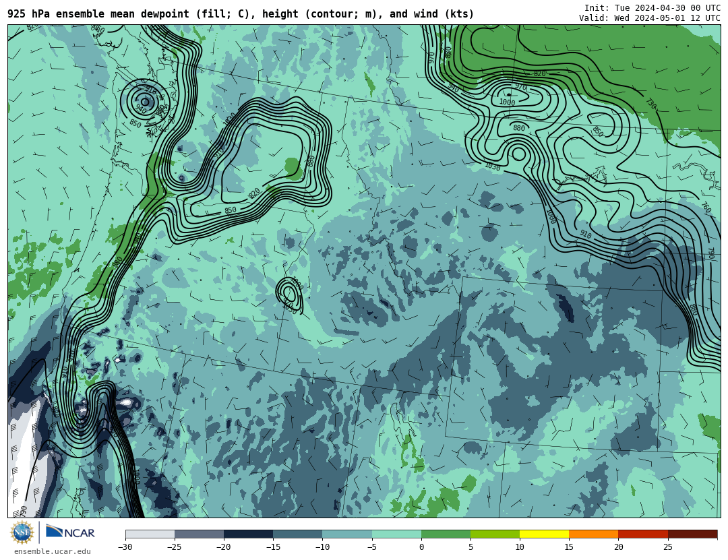Viewport: 728px width, 560px height.
Task: Click the colorbar tick label 25
Action: click(667, 547)
